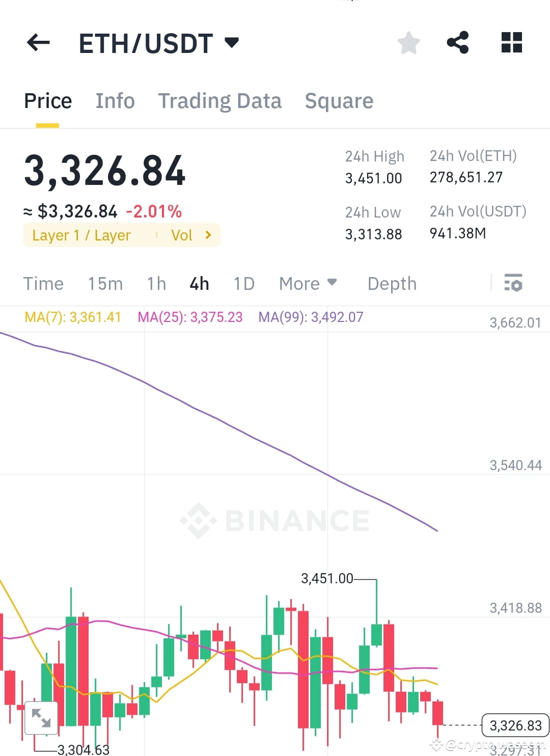
Task: Select the Price tab
Action: coord(47,100)
